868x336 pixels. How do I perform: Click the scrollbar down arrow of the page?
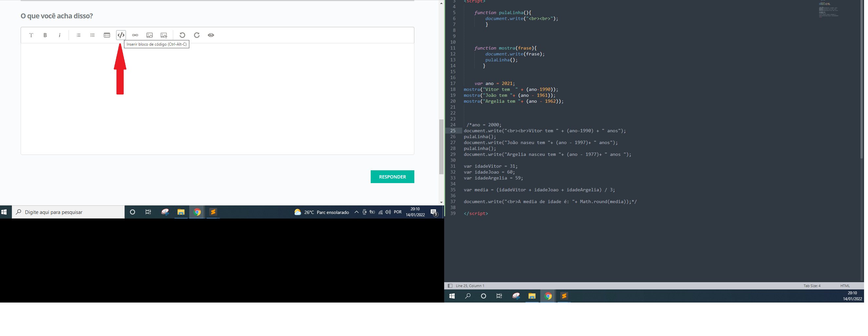click(x=441, y=202)
